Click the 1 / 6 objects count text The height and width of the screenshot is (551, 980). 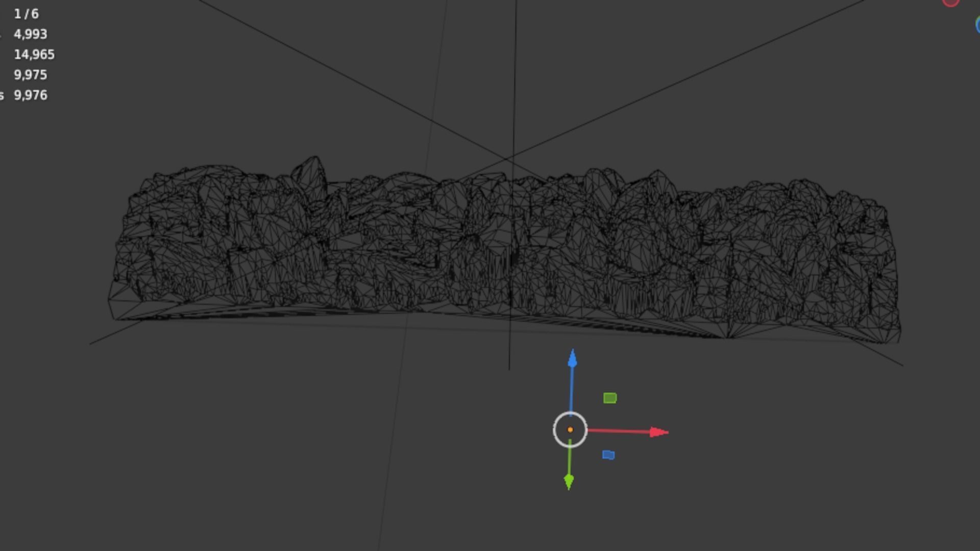(x=26, y=14)
